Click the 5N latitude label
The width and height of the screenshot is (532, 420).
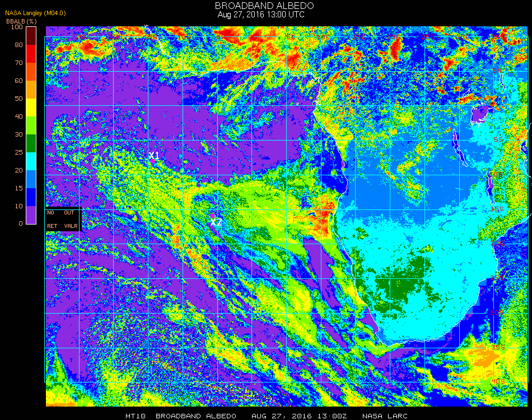(497, 71)
